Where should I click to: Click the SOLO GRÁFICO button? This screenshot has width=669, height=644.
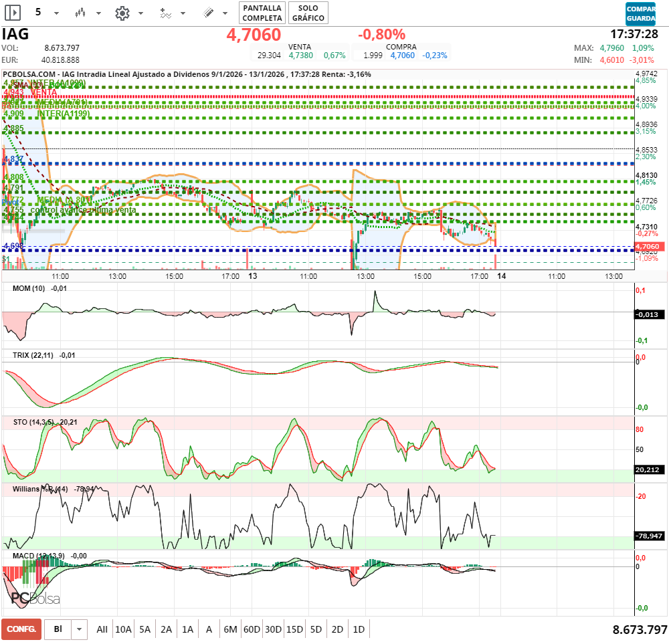[x=308, y=12]
